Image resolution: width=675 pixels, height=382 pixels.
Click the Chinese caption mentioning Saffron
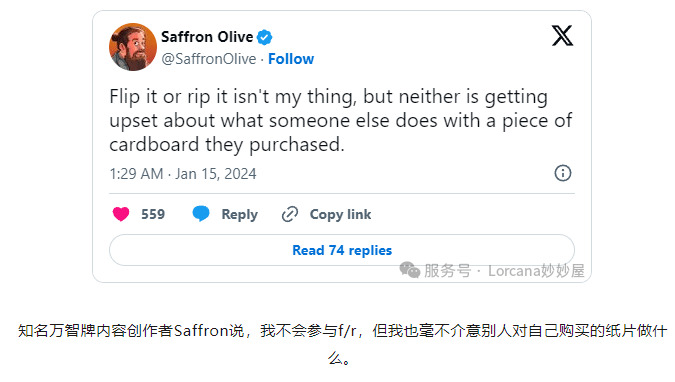click(x=342, y=344)
